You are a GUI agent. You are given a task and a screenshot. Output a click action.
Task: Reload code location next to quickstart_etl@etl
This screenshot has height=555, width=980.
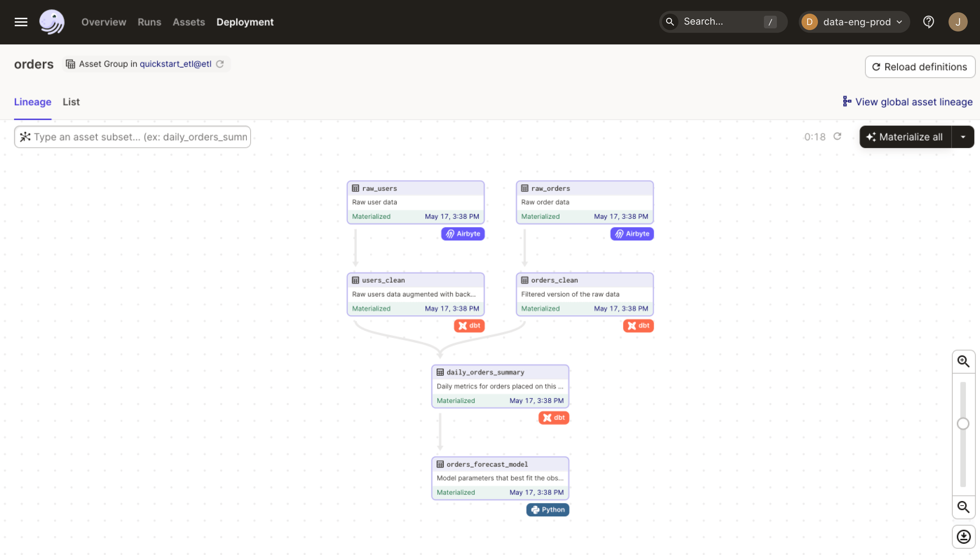(x=220, y=64)
